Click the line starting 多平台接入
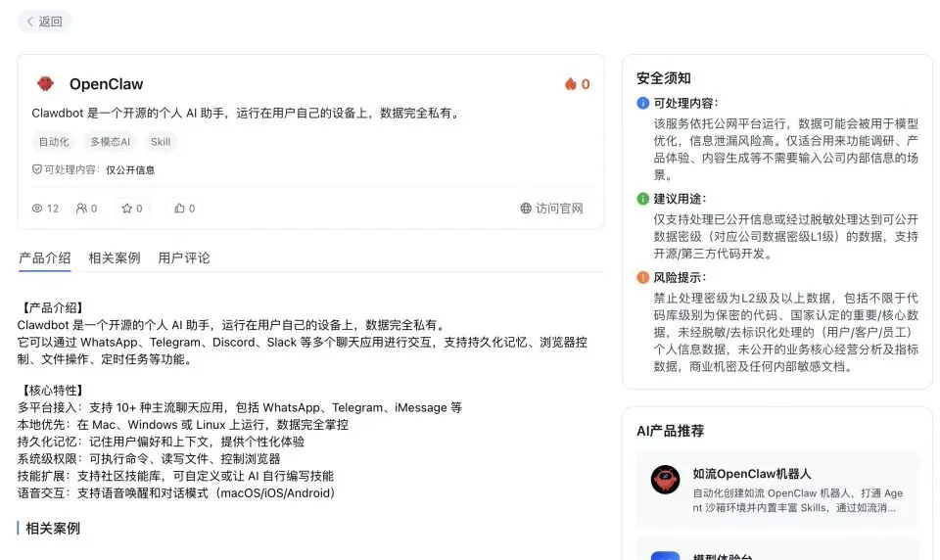 click(240, 407)
